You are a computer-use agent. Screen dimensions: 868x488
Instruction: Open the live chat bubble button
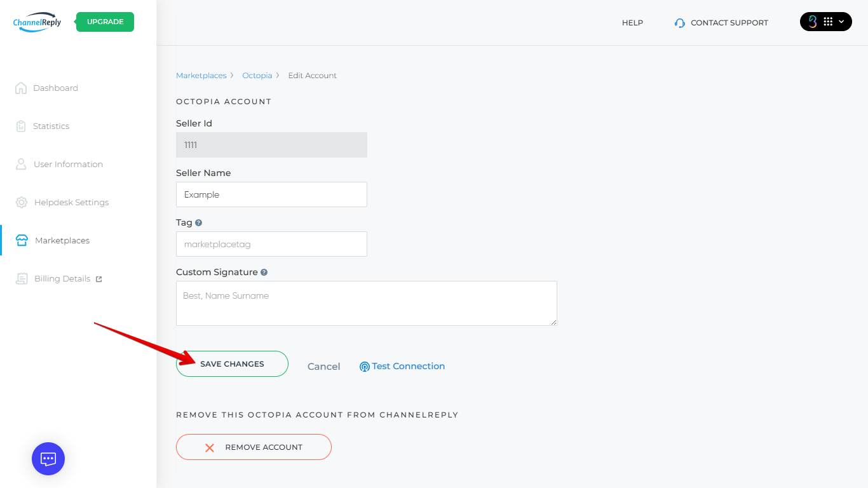48,459
